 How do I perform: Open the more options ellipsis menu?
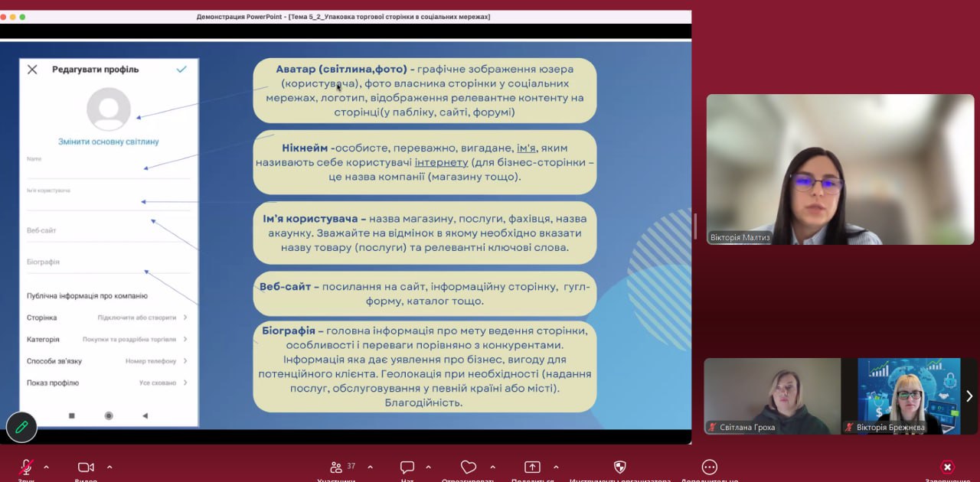pos(710,467)
